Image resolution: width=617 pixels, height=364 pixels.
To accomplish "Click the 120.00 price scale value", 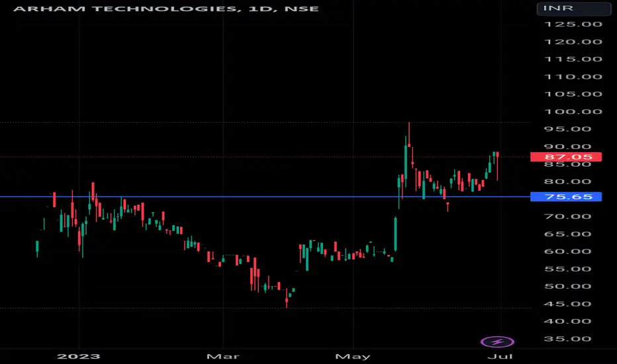I will pos(573,42).
